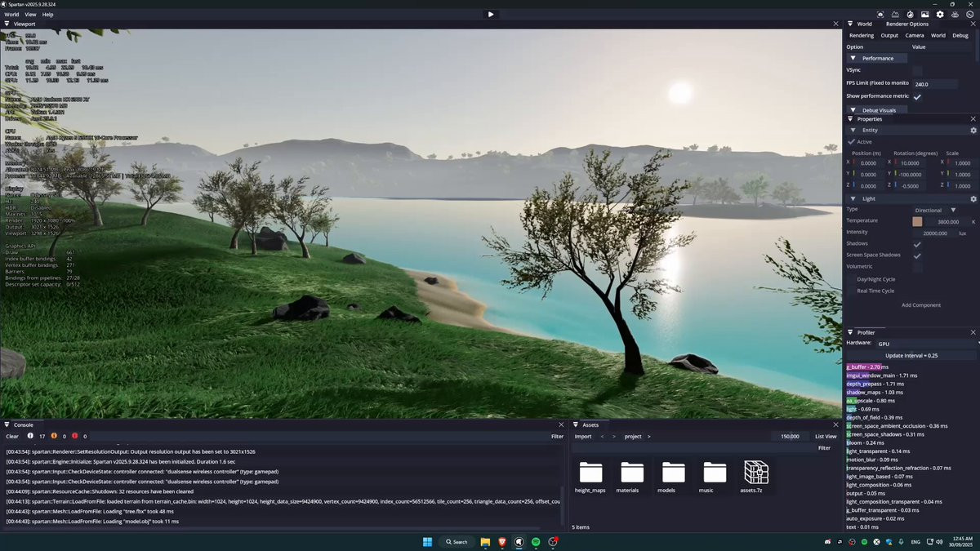Image resolution: width=980 pixels, height=551 pixels.
Task: Enable the VSync checkbox
Action: pos(917,71)
